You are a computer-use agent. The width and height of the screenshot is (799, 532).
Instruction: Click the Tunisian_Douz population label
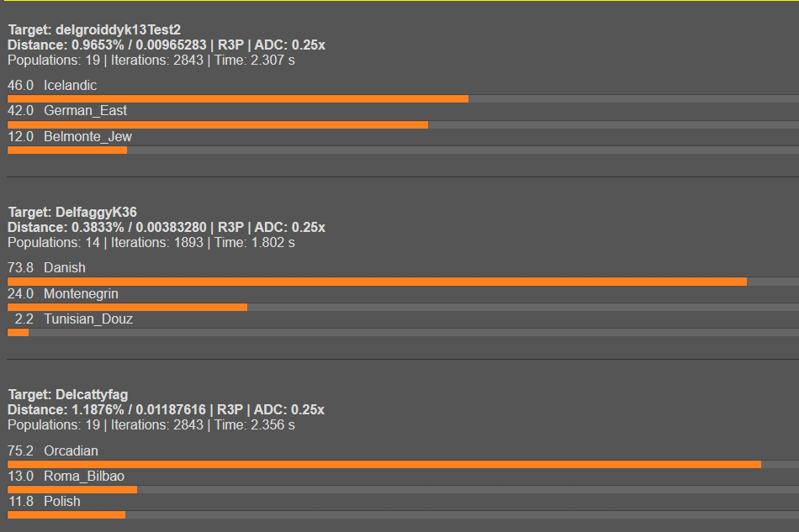87,319
